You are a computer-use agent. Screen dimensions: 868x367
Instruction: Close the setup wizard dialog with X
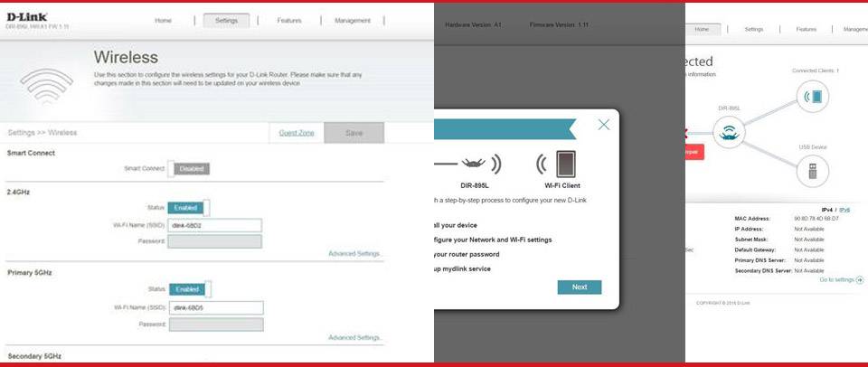[x=604, y=125]
